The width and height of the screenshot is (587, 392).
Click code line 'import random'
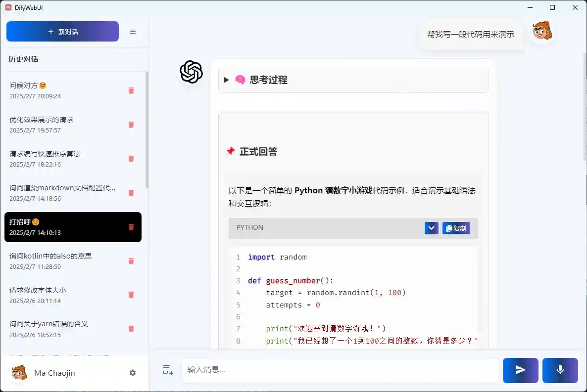[x=277, y=257]
